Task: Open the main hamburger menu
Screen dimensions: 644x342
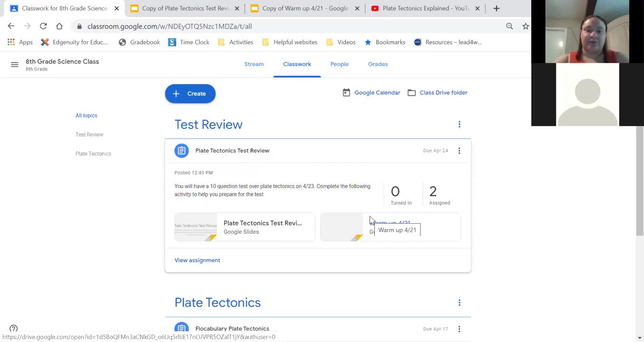Action: [15, 65]
